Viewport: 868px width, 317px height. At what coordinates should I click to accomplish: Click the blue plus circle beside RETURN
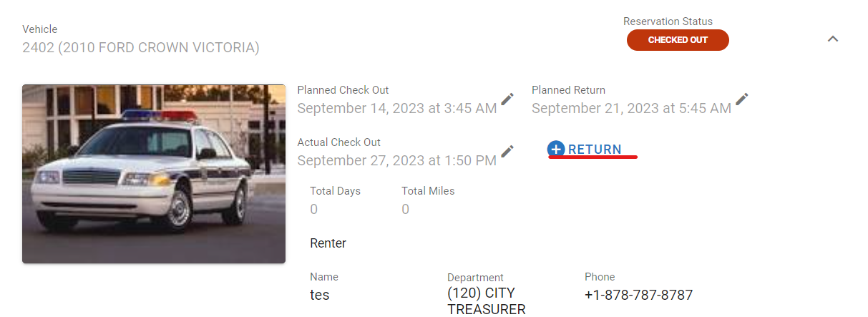tap(556, 149)
